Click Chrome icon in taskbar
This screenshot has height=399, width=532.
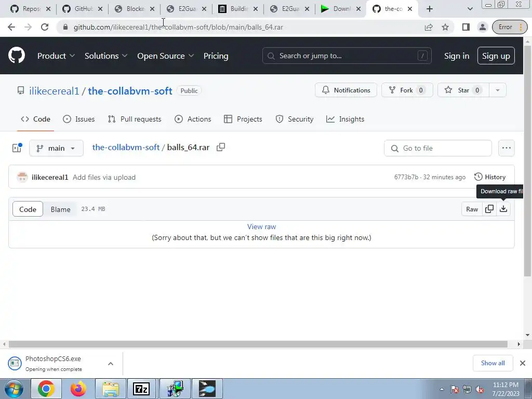pos(46,389)
